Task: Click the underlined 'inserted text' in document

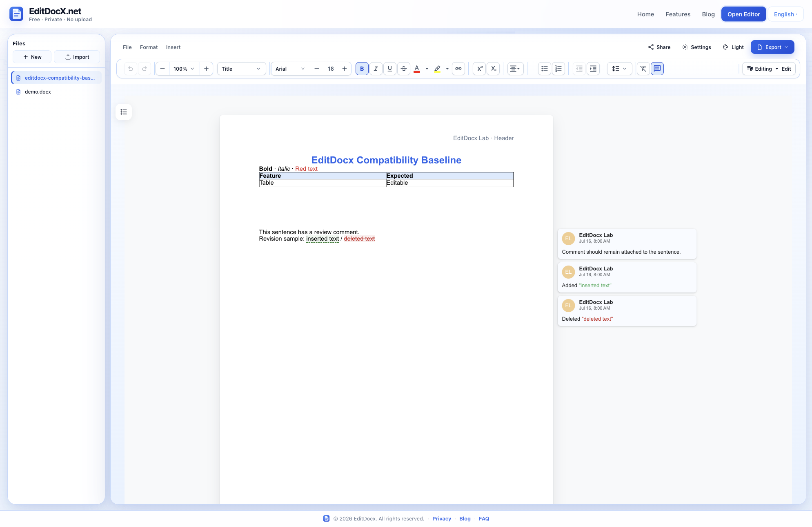Action: [323, 239]
